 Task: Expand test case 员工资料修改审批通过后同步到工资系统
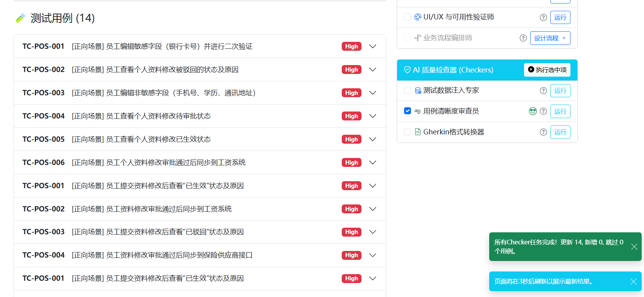(x=373, y=209)
